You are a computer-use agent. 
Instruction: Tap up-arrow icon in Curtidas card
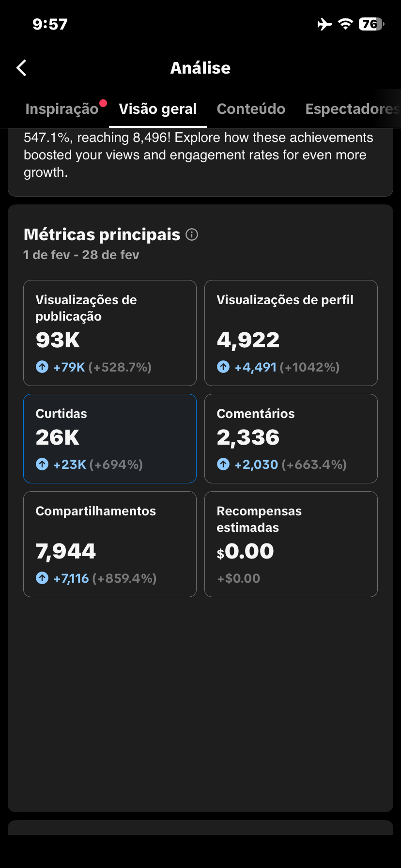pyautogui.click(x=42, y=465)
